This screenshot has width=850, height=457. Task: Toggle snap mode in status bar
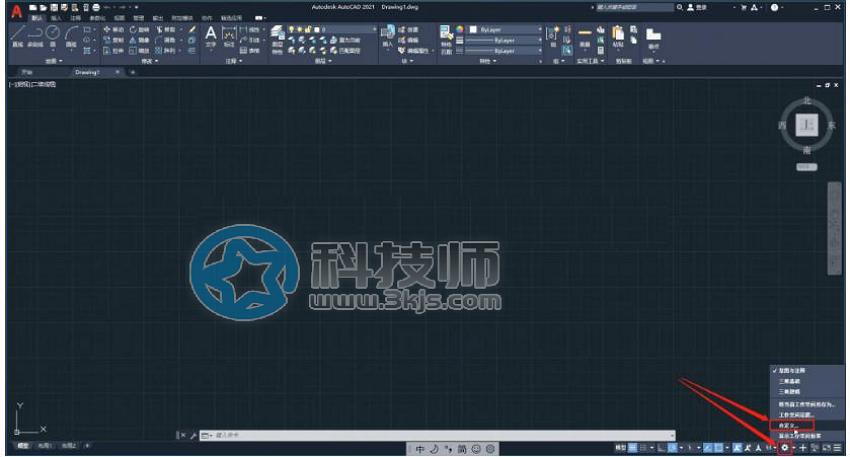643,448
